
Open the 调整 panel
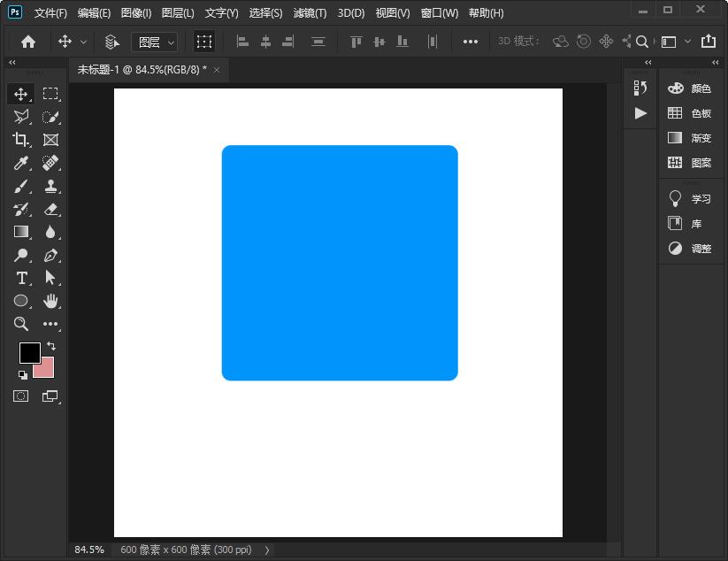pyautogui.click(x=690, y=249)
